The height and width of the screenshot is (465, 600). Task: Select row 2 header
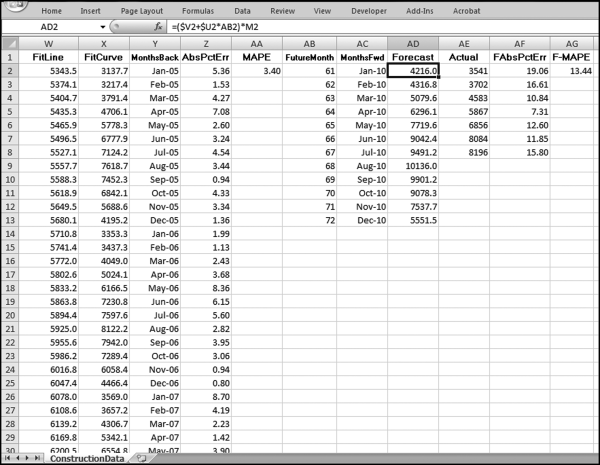[10, 71]
